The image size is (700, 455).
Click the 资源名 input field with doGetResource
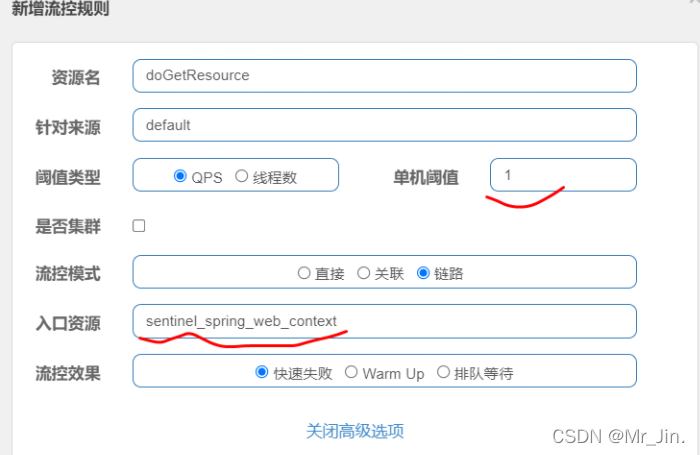[384, 76]
